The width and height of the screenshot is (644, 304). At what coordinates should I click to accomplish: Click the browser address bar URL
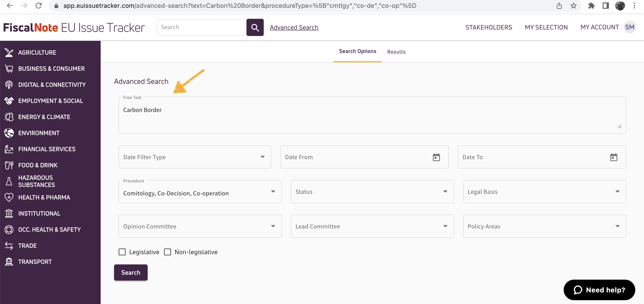(240, 6)
